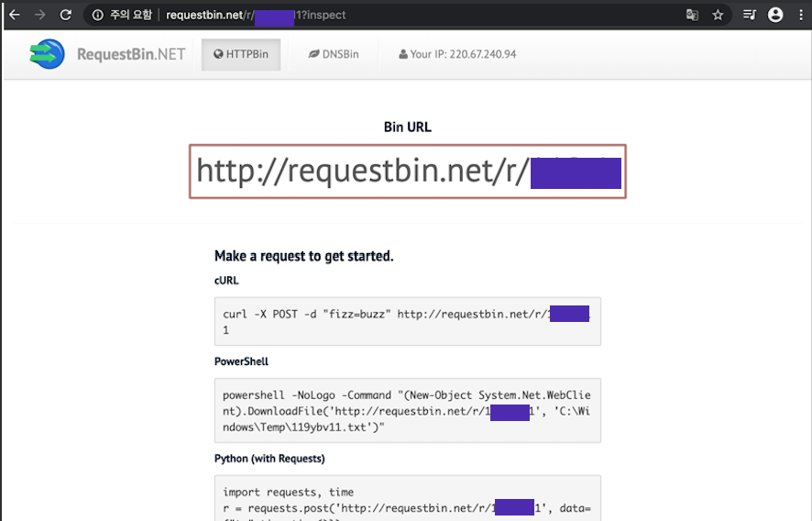Viewport: 812px width, 521px height.
Task: Open the browser profile avatar
Action: coord(775,15)
